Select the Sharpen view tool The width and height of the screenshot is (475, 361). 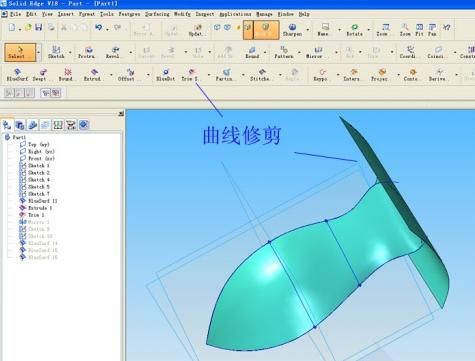292,30
